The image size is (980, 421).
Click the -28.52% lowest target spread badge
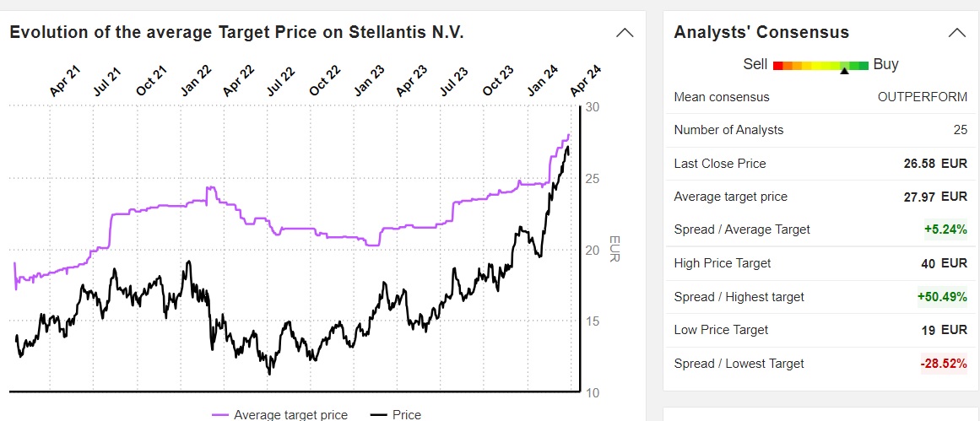(943, 364)
